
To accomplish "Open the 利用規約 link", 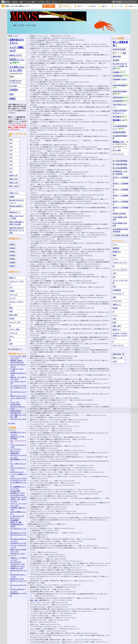I will click(14, 90).
